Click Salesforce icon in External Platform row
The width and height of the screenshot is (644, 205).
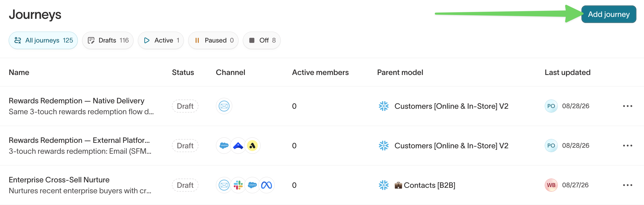224,146
